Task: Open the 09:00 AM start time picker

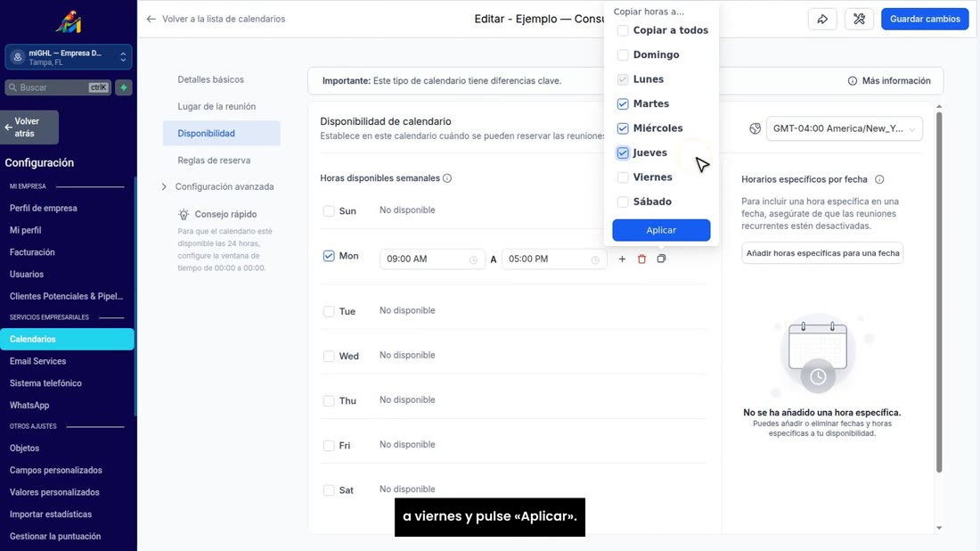Action: (432, 259)
